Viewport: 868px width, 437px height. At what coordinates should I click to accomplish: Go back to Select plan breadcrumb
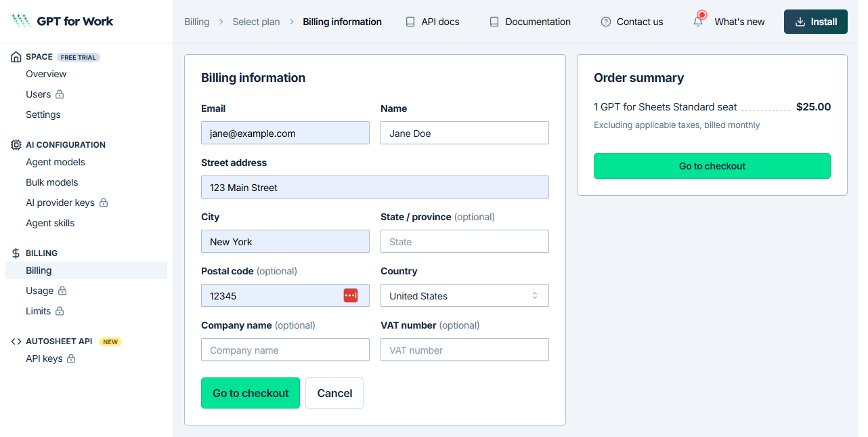[x=256, y=22]
